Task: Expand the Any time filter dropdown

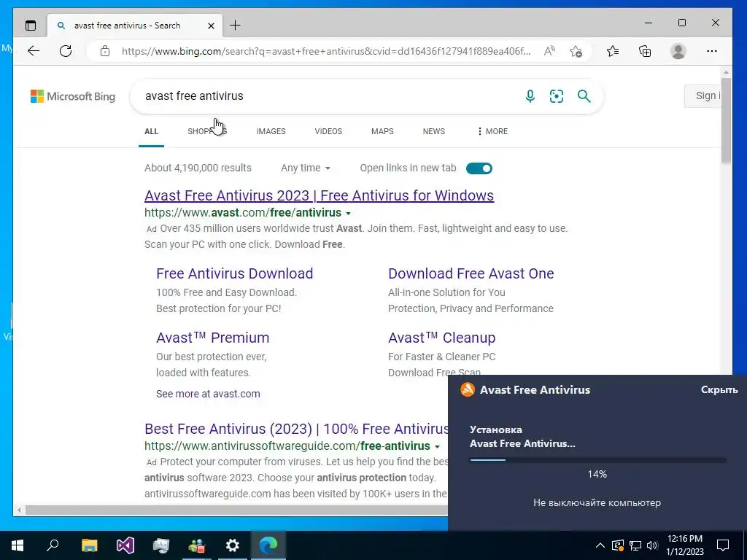Action: tap(306, 168)
